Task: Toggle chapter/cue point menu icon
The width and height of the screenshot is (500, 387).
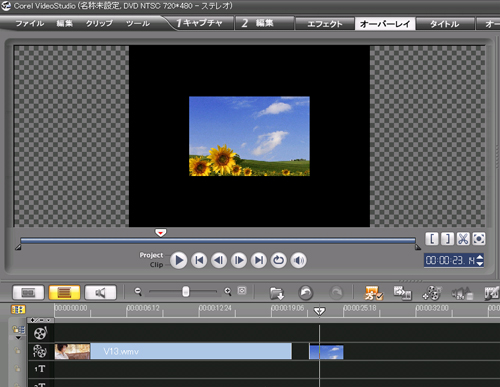Action: pyautogui.click(x=18, y=310)
